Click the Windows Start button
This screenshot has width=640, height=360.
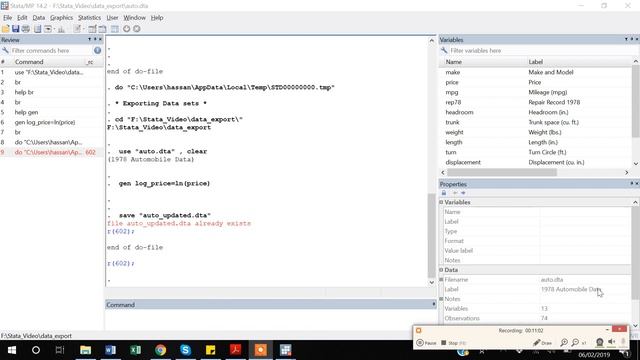[x=11, y=350]
